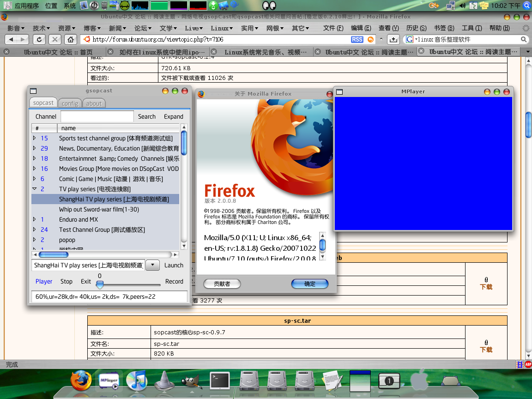Select the sopcast tab in gsopcast
The image size is (532, 399).
(43, 103)
